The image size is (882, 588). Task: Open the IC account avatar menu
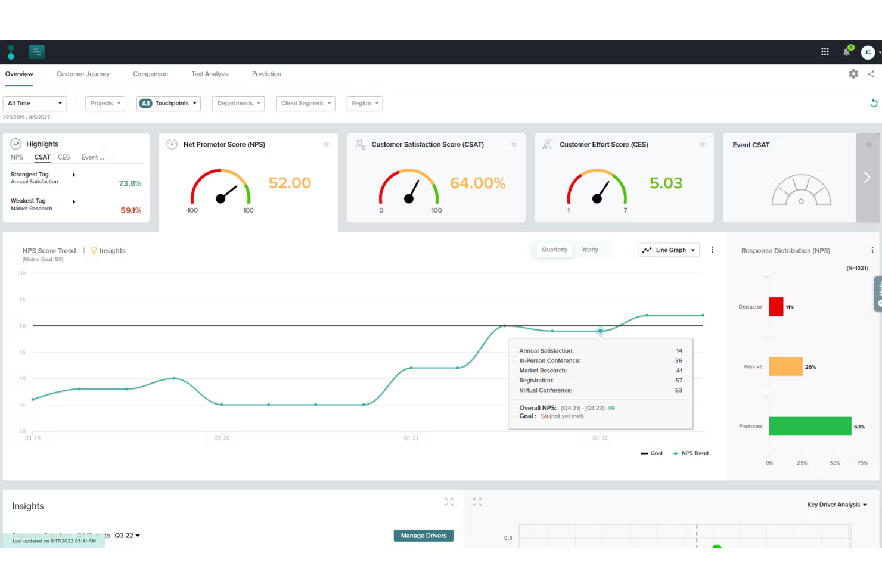point(868,52)
